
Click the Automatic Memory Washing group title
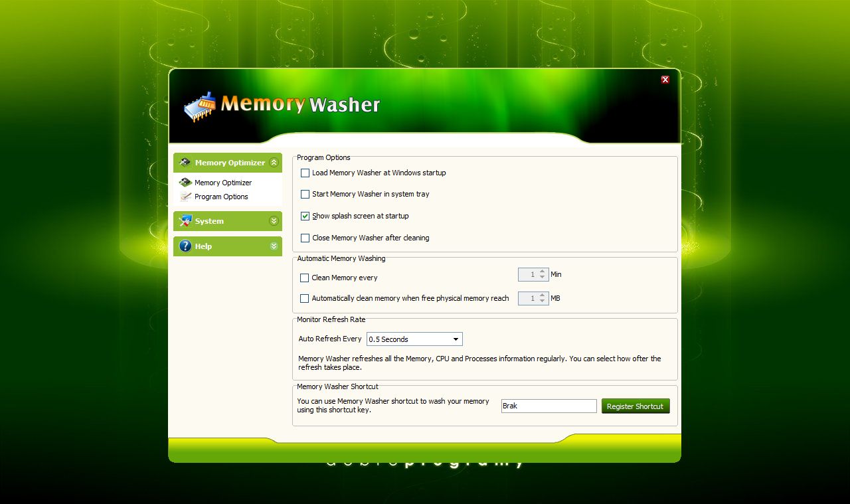pos(341,258)
